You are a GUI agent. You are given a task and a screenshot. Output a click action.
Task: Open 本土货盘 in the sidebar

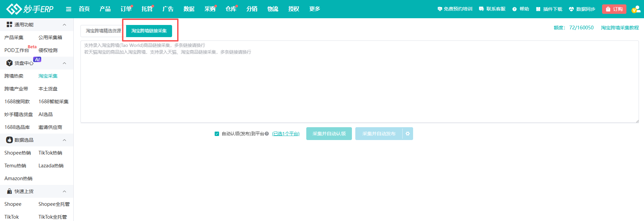[48, 89]
